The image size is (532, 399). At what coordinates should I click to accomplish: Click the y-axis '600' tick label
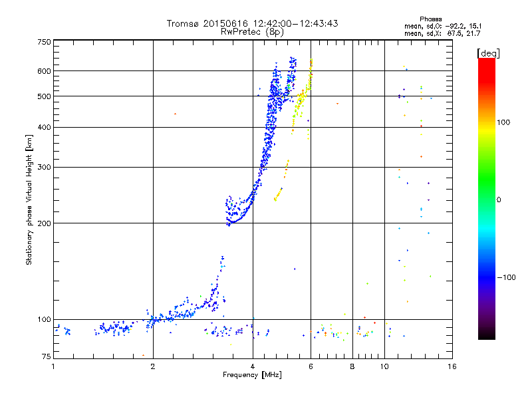[x=45, y=71]
